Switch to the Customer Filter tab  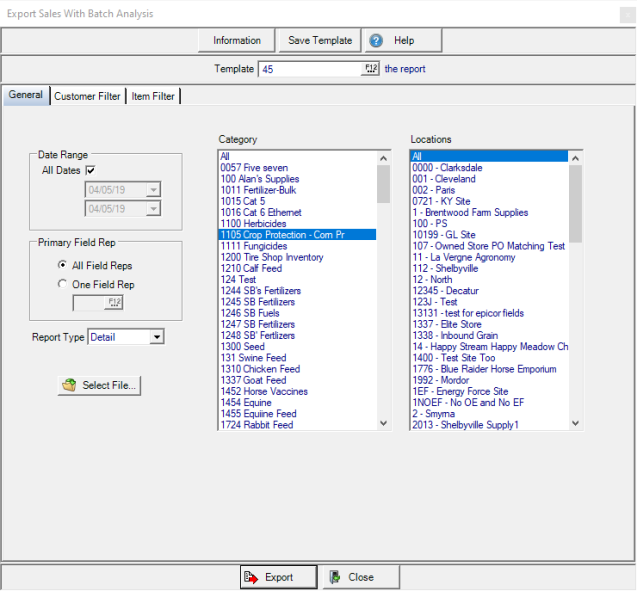click(87, 96)
